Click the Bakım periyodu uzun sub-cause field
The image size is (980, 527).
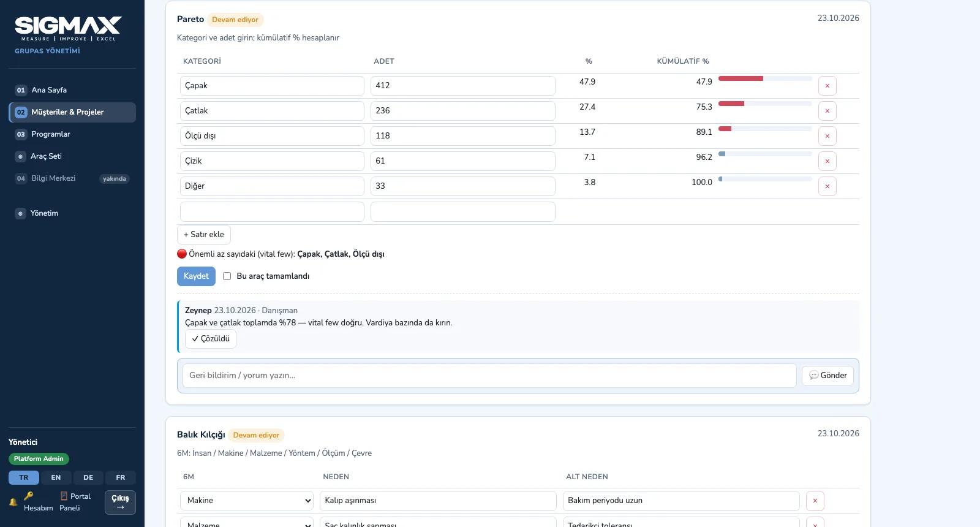(681, 501)
